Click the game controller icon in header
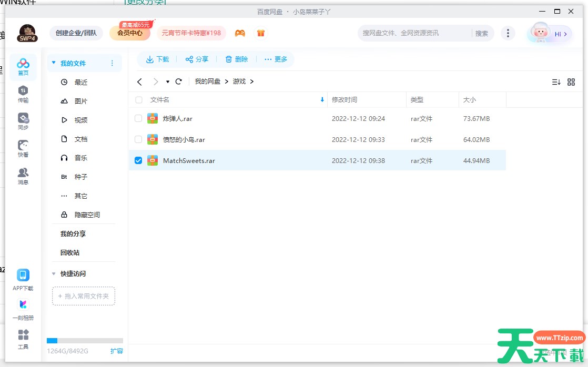The height and width of the screenshot is (367, 588). click(240, 33)
